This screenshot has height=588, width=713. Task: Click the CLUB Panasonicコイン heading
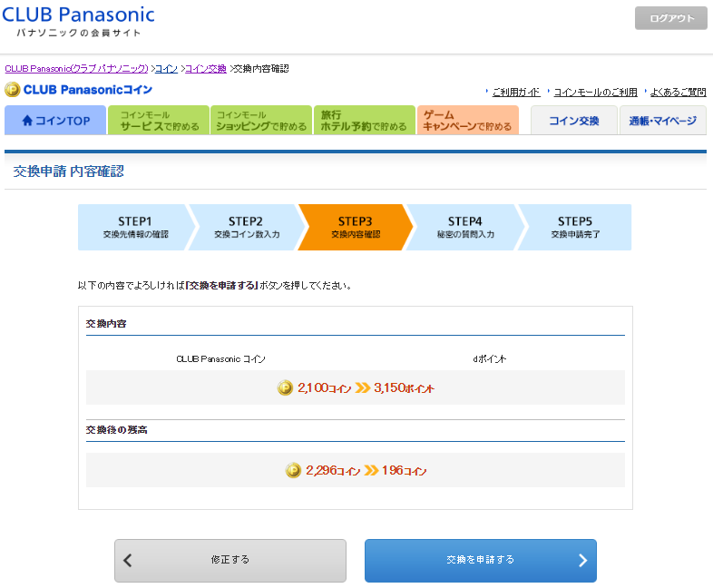point(88,90)
